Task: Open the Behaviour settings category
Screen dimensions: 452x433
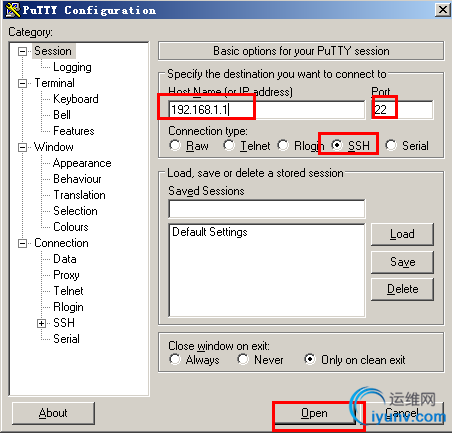Action: [77, 179]
